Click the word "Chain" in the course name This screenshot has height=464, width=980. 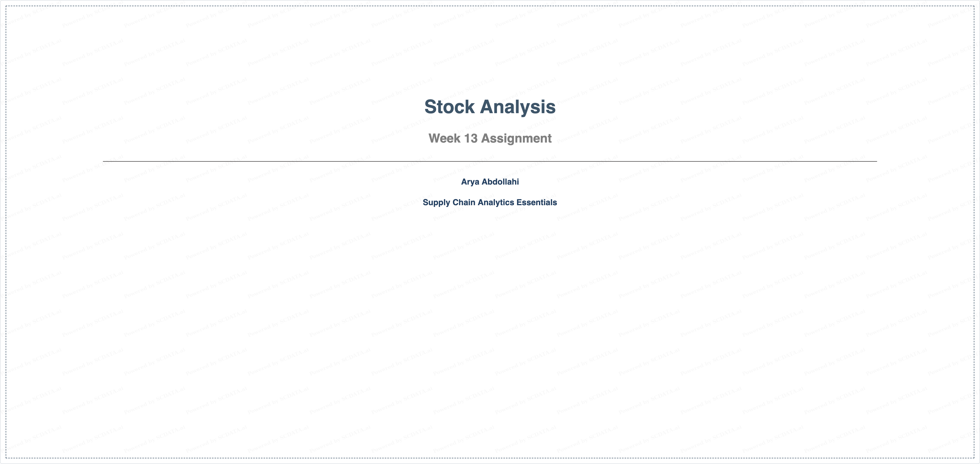tap(464, 202)
